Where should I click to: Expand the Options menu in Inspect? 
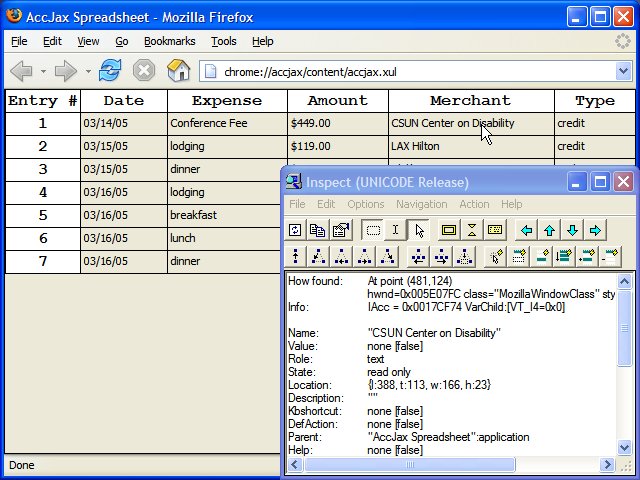coord(365,204)
